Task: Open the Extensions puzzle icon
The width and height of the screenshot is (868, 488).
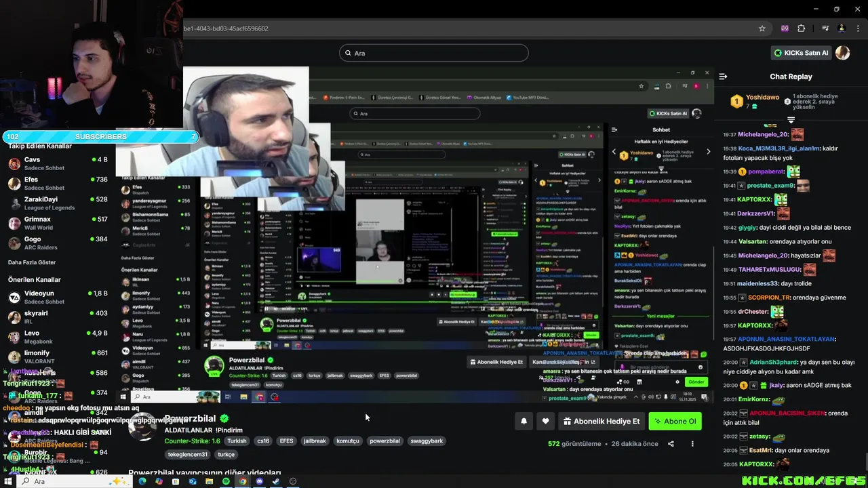Action: click(x=802, y=28)
